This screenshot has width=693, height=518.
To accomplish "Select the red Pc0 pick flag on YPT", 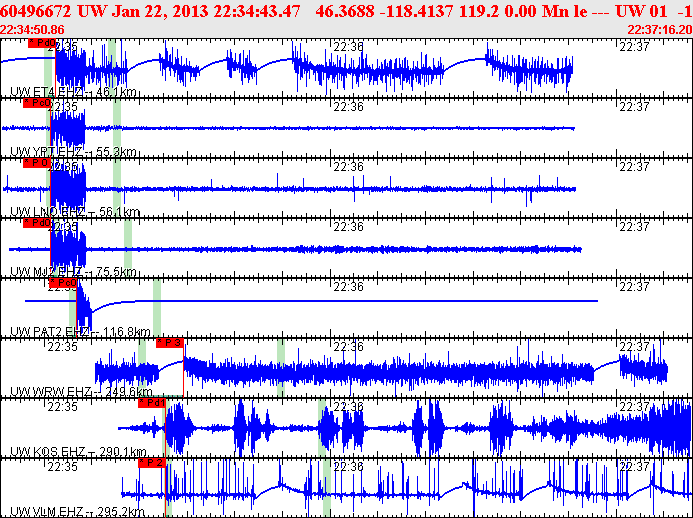I will (x=37, y=103).
